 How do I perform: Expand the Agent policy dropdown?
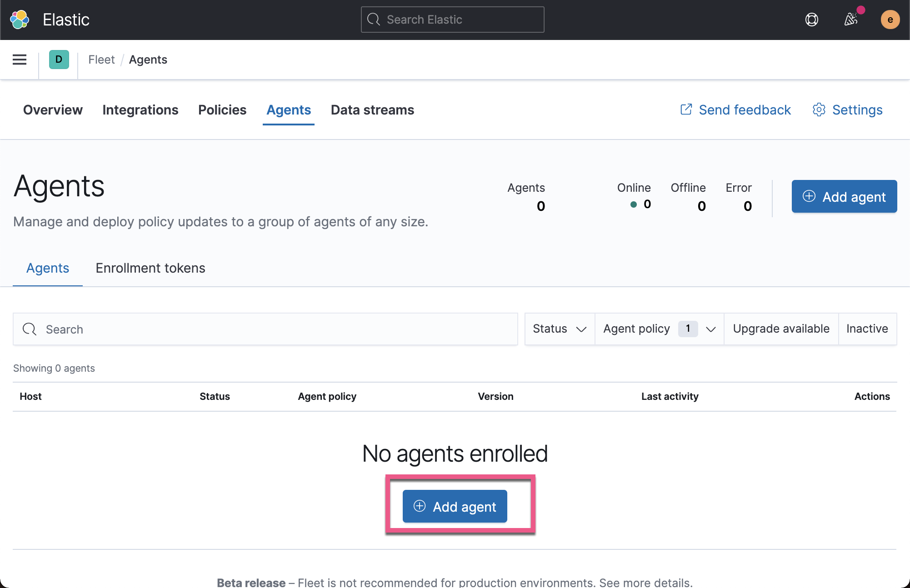(x=711, y=329)
